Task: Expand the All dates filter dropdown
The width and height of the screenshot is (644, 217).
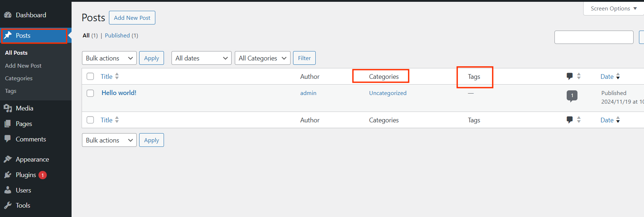Action: point(201,58)
